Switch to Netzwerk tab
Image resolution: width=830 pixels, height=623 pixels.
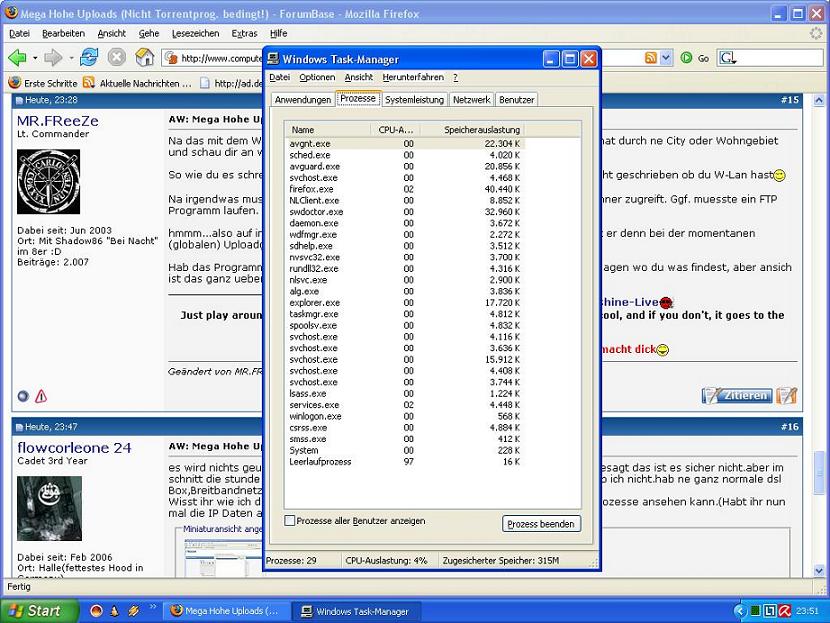472,100
